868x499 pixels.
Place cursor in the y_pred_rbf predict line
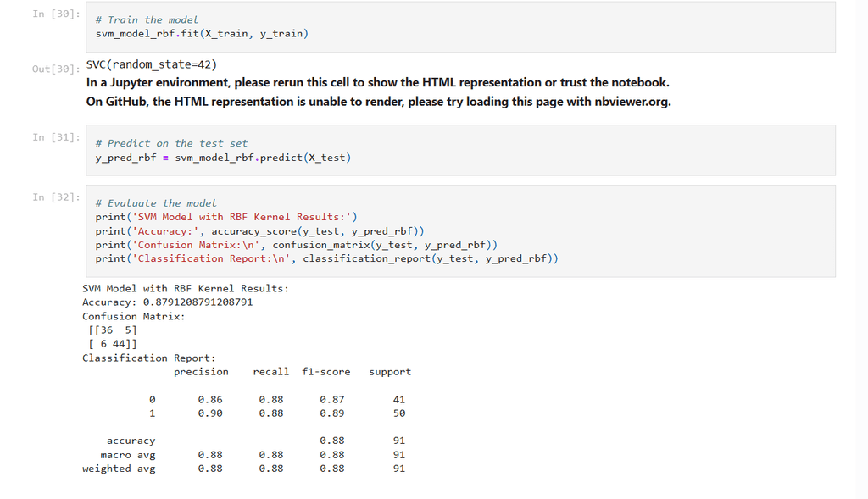coord(223,158)
